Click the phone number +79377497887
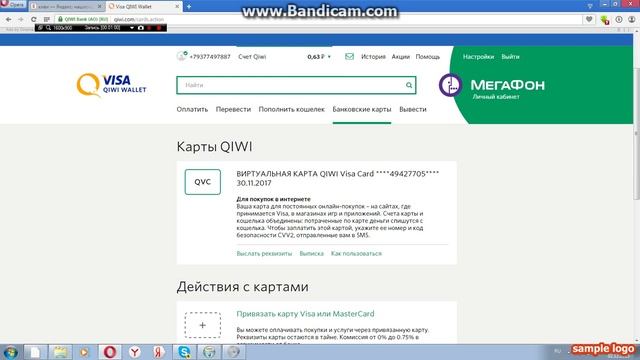This screenshot has height=360, width=640. tap(210, 57)
